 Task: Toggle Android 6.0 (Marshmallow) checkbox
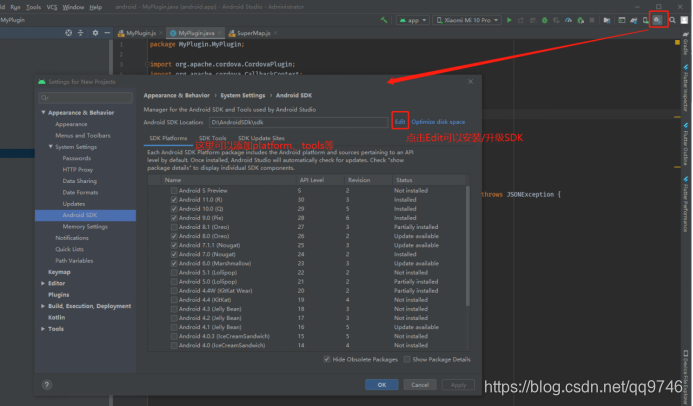pyautogui.click(x=174, y=263)
